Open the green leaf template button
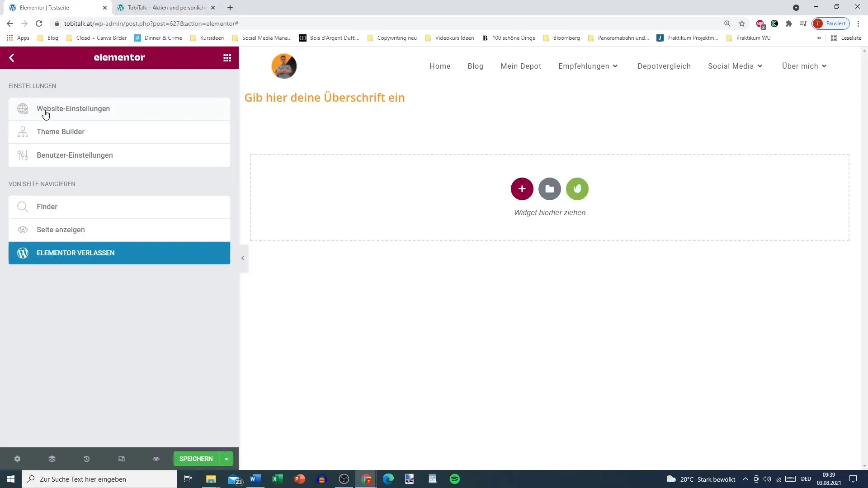This screenshot has width=868, height=488. [577, 189]
